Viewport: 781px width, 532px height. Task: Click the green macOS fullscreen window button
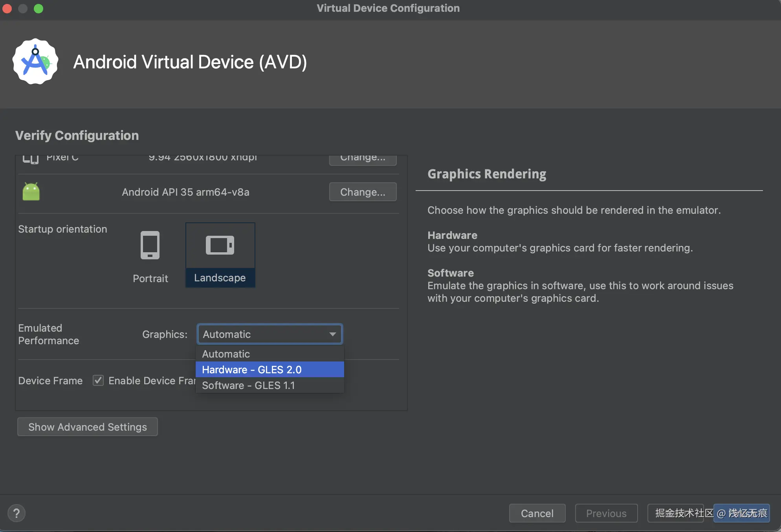(x=38, y=9)
